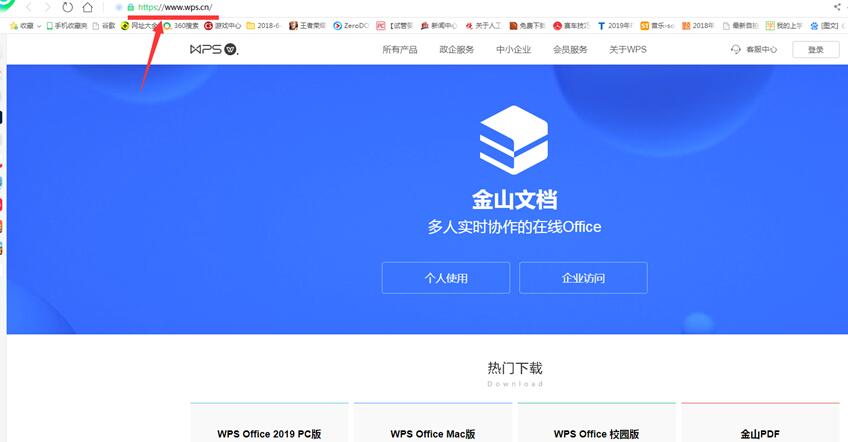Image resolution: width=848 pixels, height=442 pixels.
Task: Open the 金山PDF download card
Action: (x=760, y=423)
